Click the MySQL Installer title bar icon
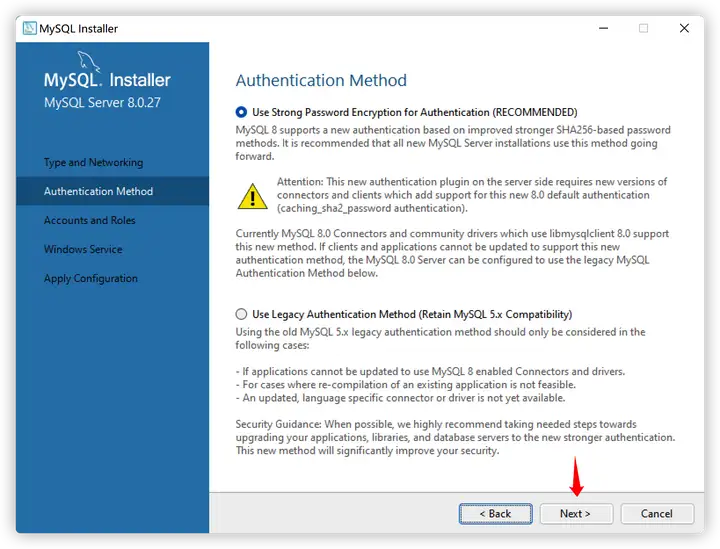720x549 pixels. tap(29, 28)
